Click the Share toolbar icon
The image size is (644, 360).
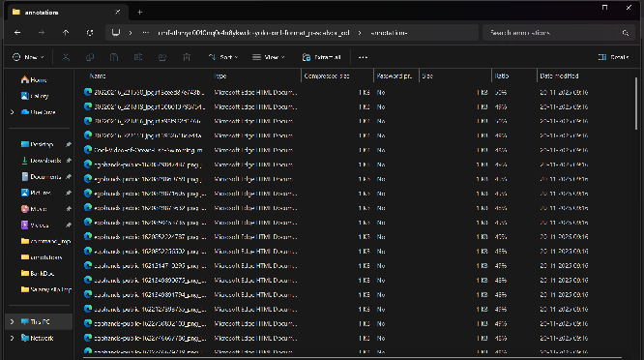(162, 57)
